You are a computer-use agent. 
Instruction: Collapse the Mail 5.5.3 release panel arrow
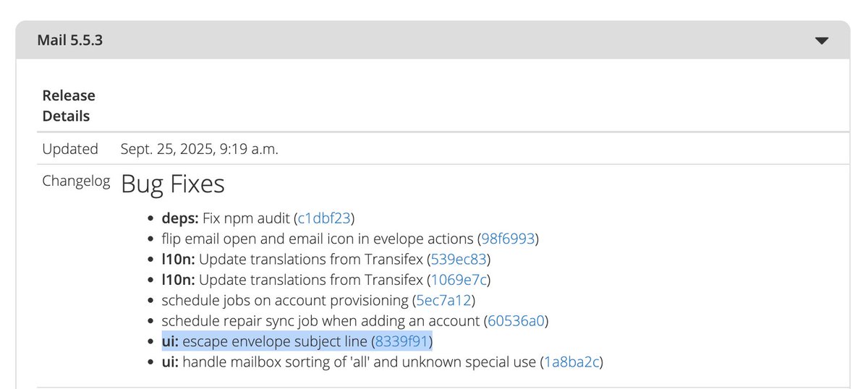click(x=821, y=41)
